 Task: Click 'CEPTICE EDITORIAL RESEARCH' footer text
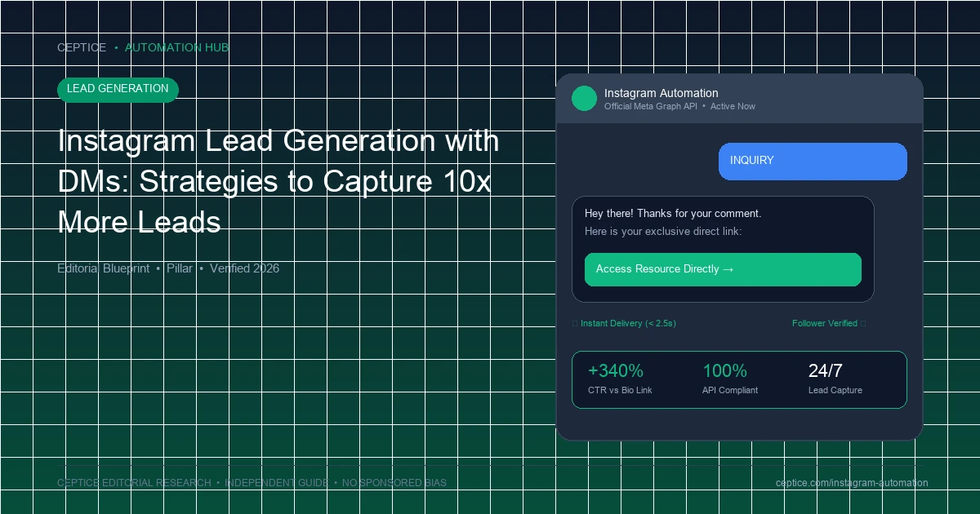click(x=134, y=483)
